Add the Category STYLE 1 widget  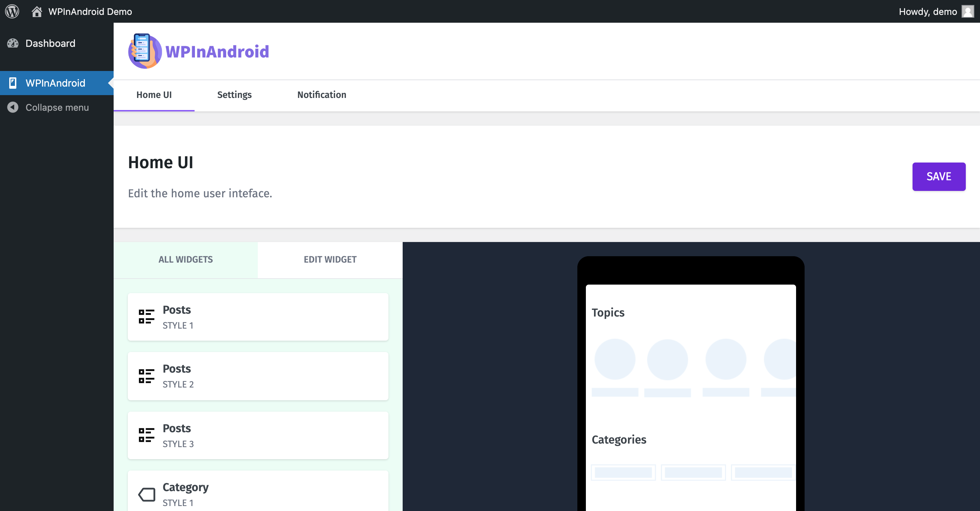pyautogui.click(x=258, y=491)
